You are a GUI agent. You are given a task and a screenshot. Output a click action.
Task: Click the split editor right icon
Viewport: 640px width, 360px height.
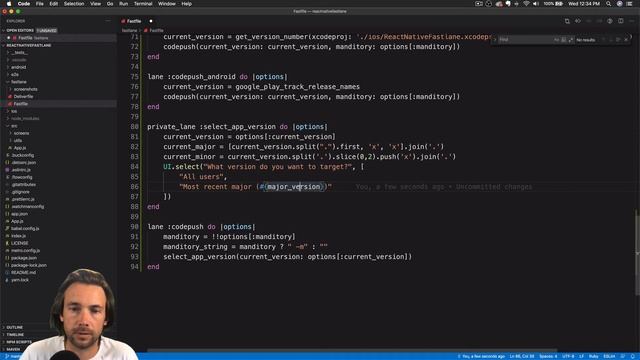[621, 21]
